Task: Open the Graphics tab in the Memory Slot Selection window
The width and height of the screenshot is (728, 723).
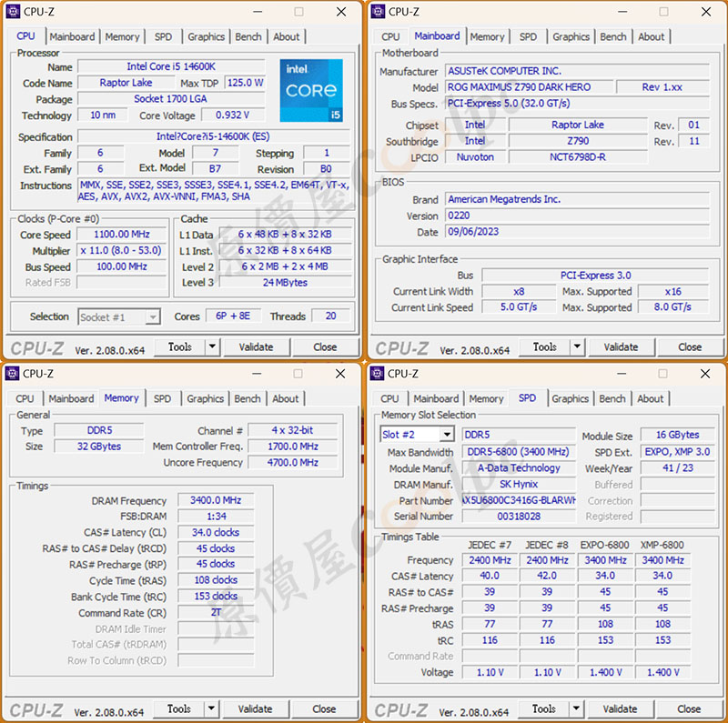Action: [571, 398]
